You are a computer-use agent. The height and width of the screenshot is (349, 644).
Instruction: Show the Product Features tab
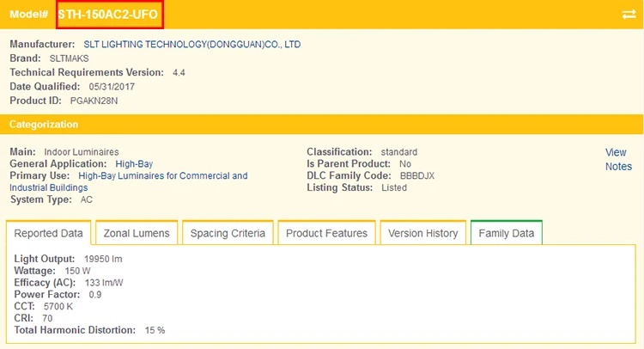pos(326,233)
